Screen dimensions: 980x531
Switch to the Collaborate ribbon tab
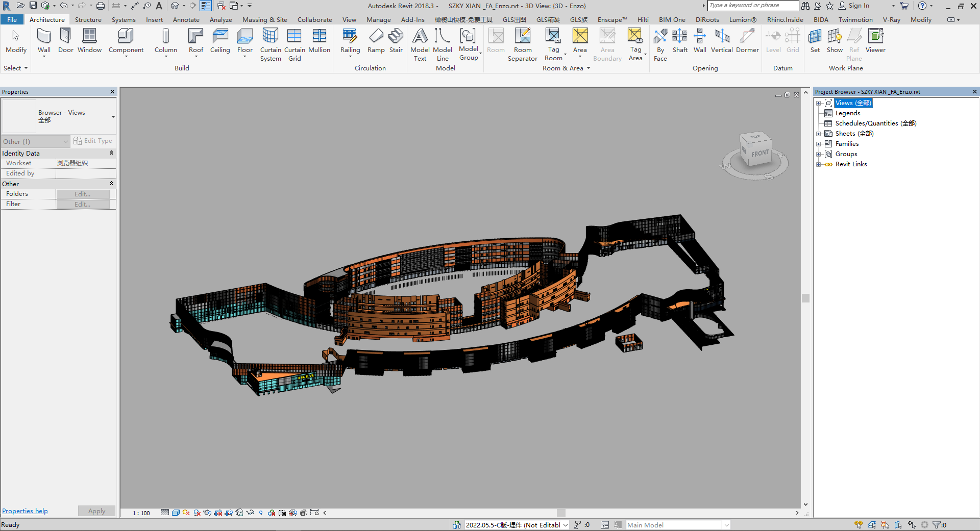point(314,20)
